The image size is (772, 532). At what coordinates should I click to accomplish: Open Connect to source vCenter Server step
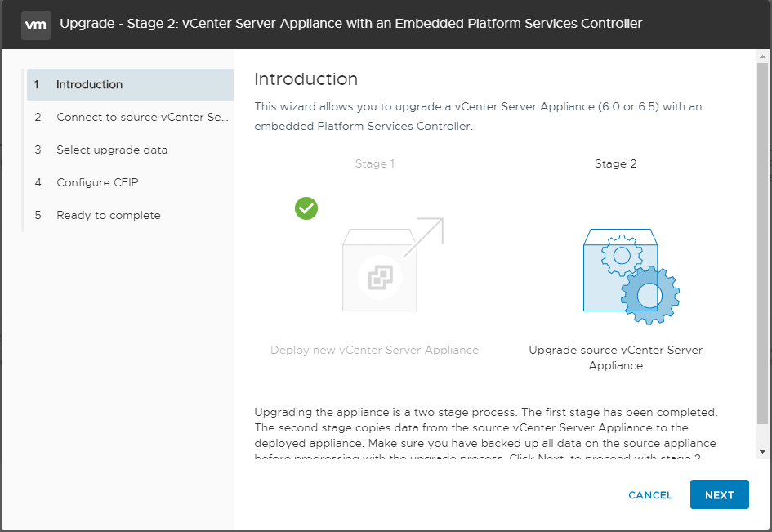click(x=130, y=117)
